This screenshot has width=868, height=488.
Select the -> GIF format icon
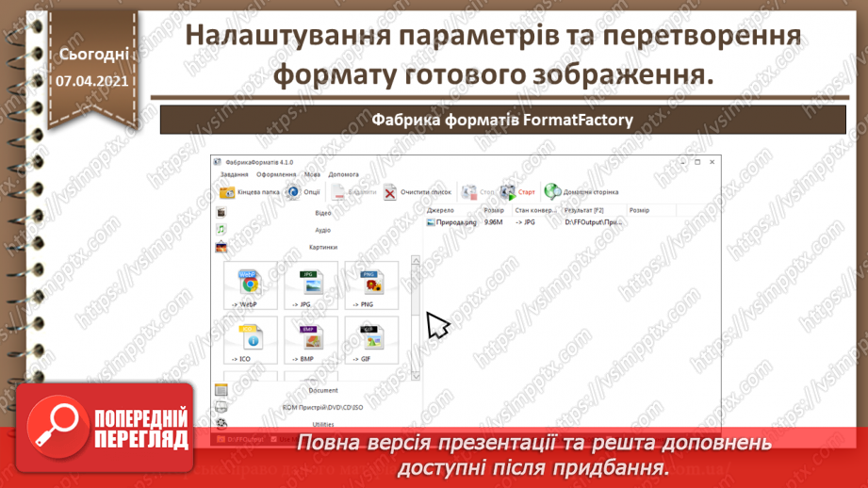click(x=371, y=337)
